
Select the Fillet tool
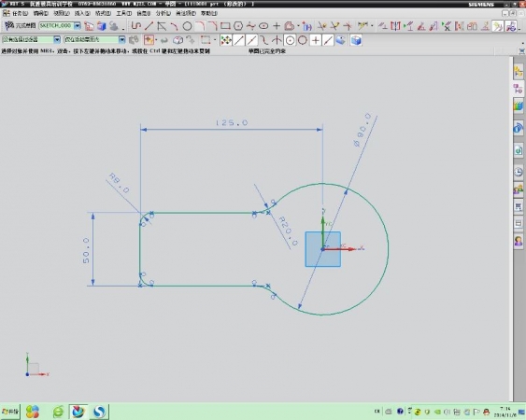click(x=200, y=26)
